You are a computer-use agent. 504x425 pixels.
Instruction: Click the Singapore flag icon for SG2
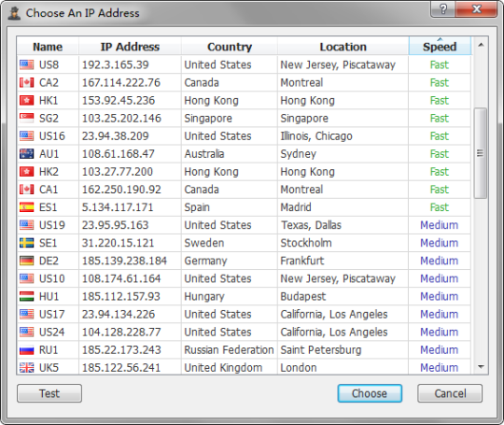point(26,118)
